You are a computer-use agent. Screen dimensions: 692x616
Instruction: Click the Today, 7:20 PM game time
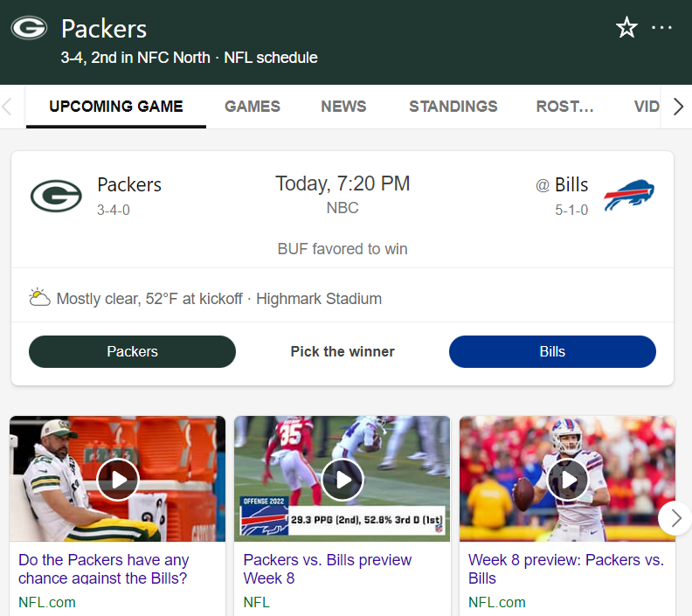point(343,183)
